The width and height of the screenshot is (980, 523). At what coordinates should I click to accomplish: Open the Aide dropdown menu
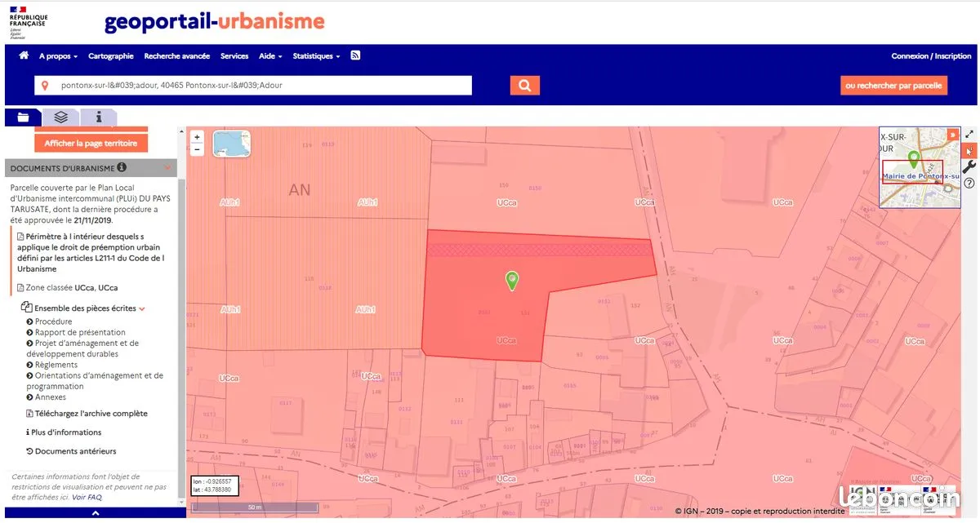point(270,56)
